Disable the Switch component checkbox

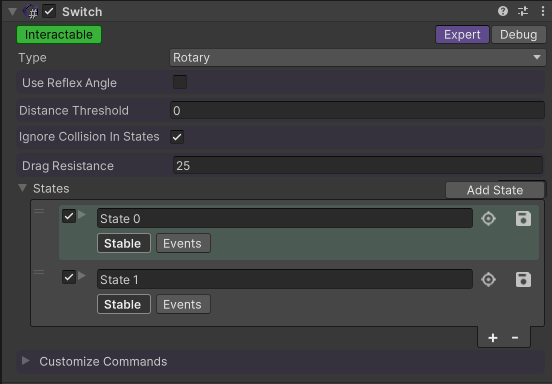[49, 11]
